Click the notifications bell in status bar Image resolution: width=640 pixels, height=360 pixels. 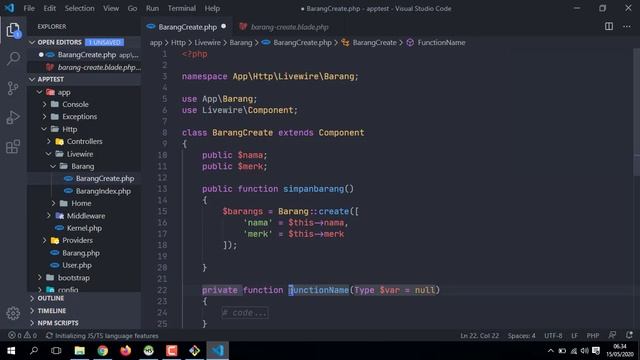tap(629, 336)
